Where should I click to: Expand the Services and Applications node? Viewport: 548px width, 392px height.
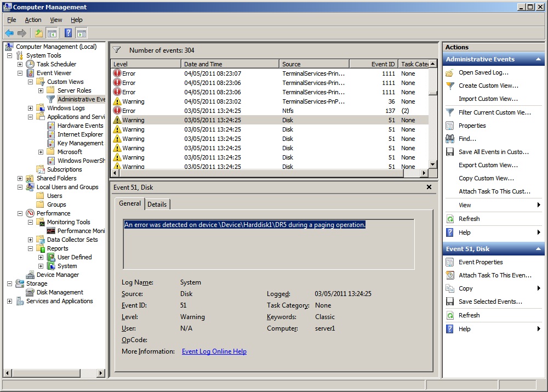click(x=9, y=301)
